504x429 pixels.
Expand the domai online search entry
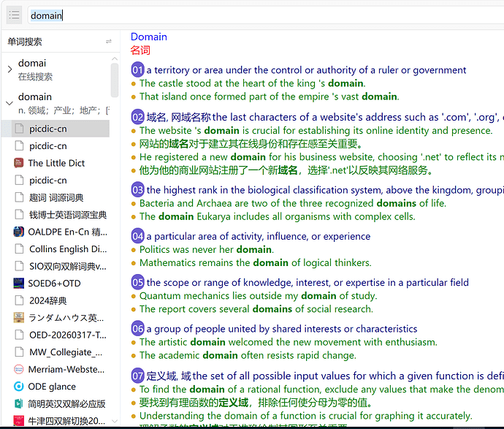coord(9,69)
